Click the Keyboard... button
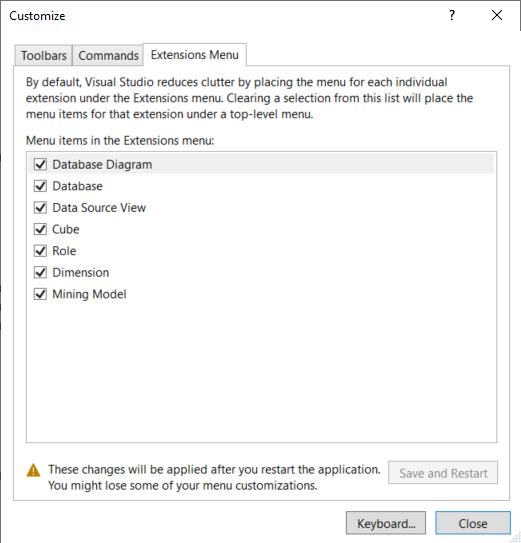The width and height of the screenshot is (521, 543). click(x=386, y=523)
